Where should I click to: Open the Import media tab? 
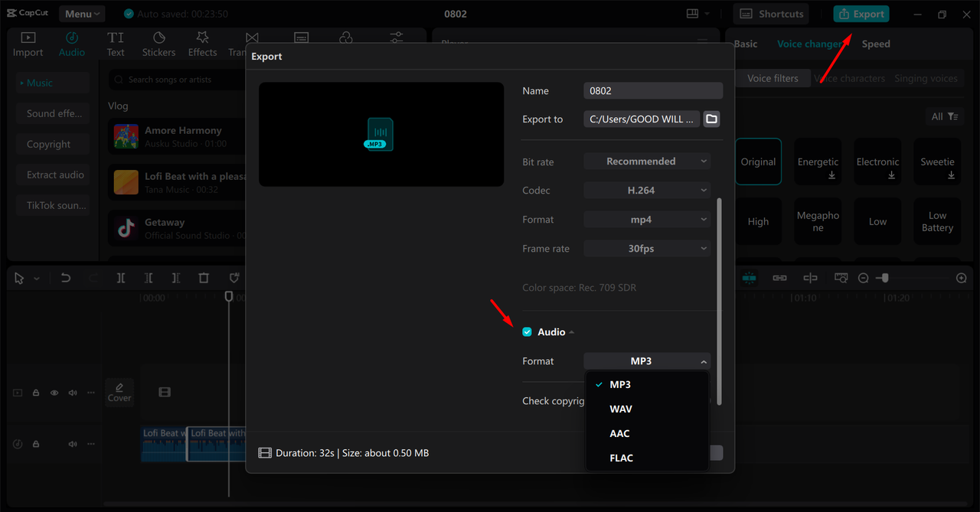(28, 44)
